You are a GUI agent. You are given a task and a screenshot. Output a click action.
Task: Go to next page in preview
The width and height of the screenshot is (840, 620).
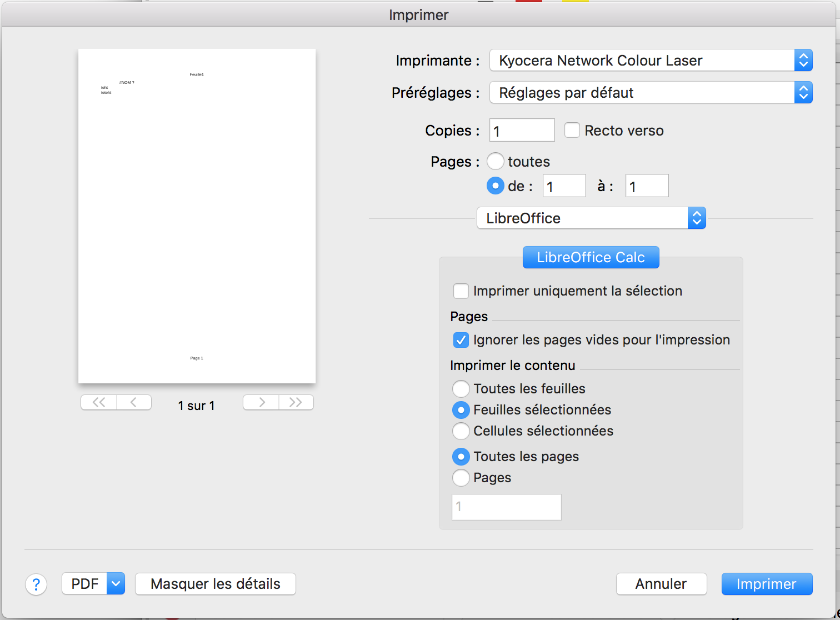(261, 402)
